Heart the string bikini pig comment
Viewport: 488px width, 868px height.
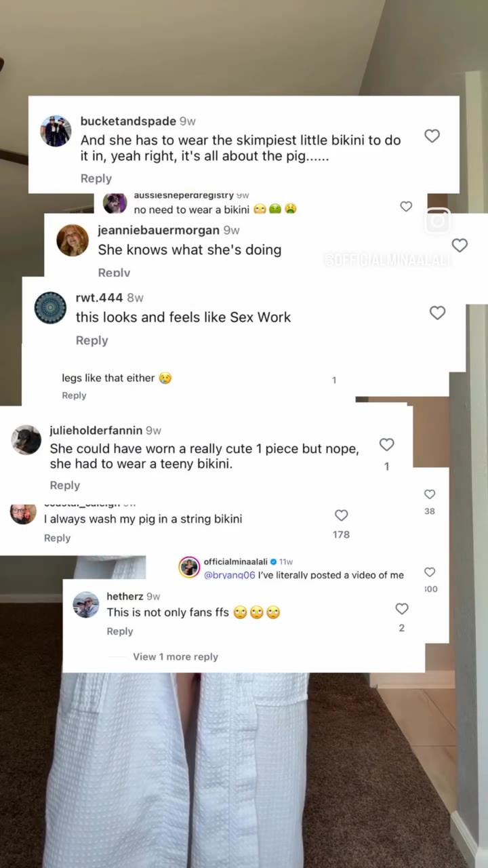342,515
